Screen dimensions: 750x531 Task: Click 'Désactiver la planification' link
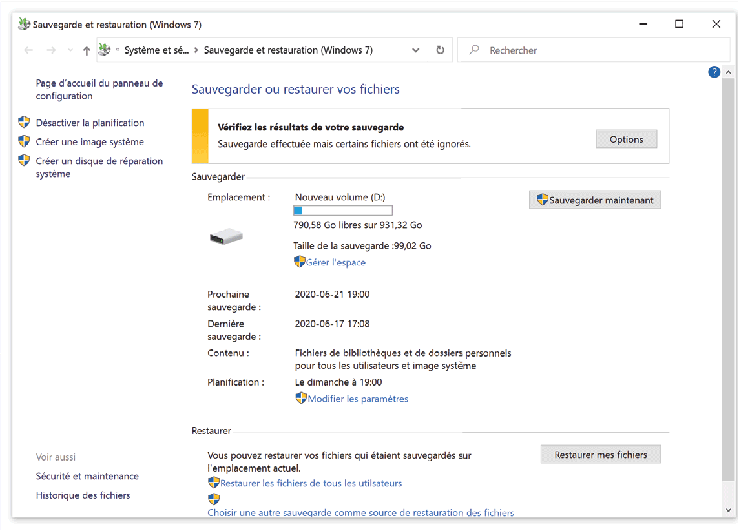click(90, 123)
